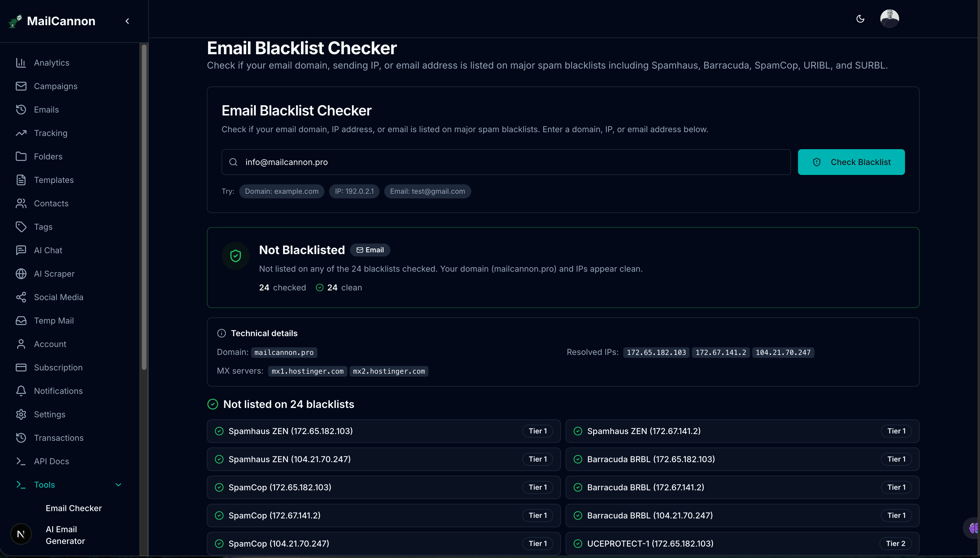Click the Temp Mail inbox icon
The height and width of the screenshot is (558, 980).
21,320
